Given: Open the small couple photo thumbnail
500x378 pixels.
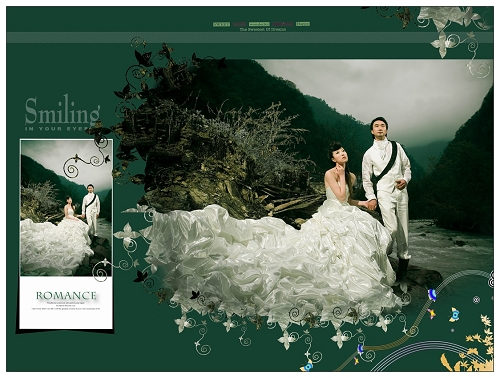Looking at the screenshot, I should coord(66,208).
